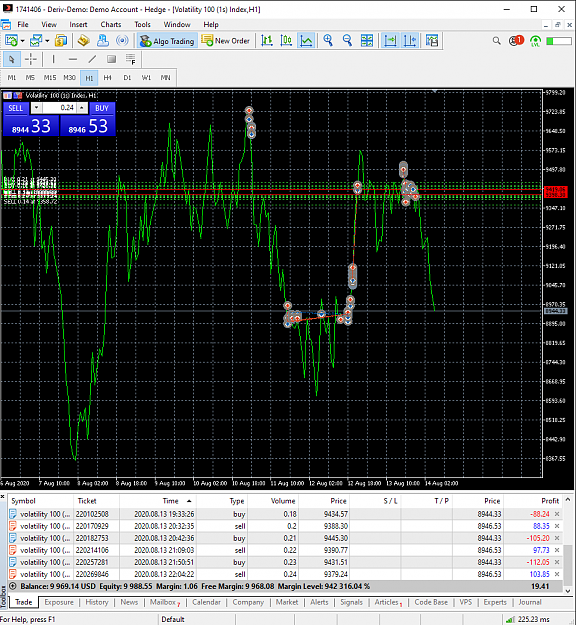Open the account notifications icon with red badge
Image resolution: width=576 pixels, height=625 pixels.
(x=516, y=41)
